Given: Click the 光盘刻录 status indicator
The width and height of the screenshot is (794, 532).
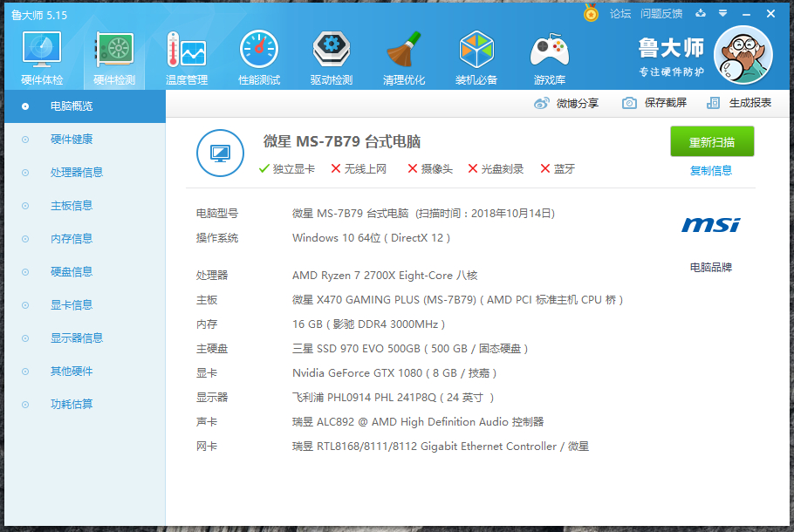Looking at the screenshot, I should [x=496, y=168].
